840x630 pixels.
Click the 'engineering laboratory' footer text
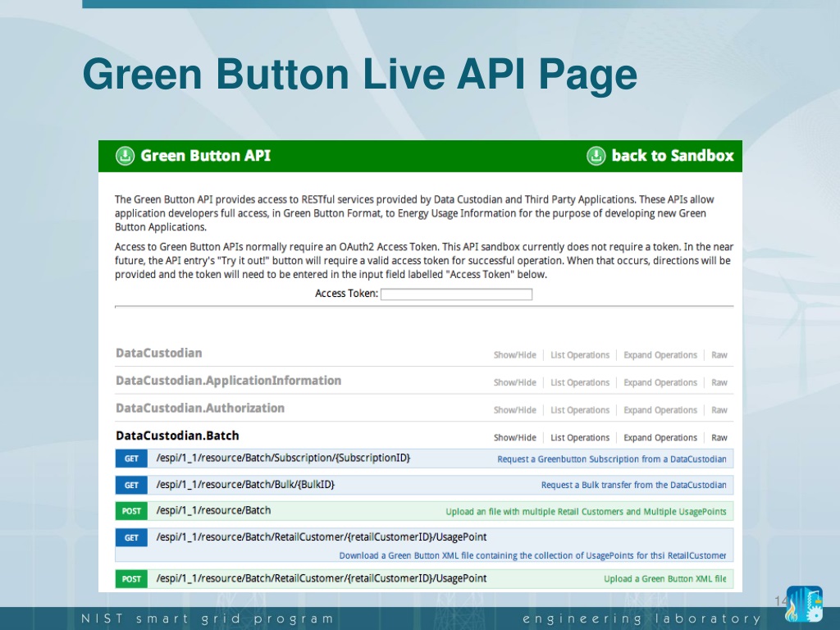pyautogui.click(x=641, y=619)
